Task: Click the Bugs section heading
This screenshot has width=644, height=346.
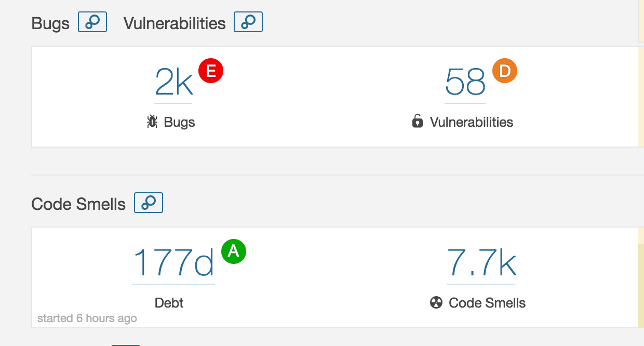Action: click(50, 23)
